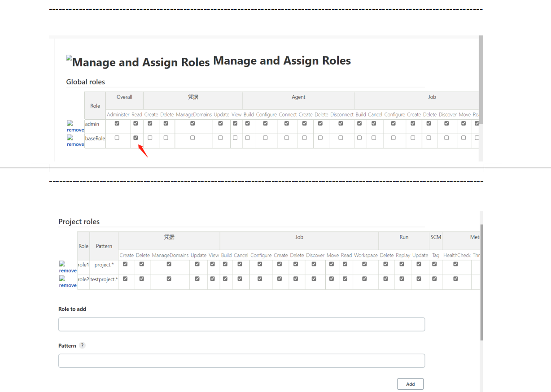Toggle SCM Tag for role1
The height and width of the screenshot is (392, 551).
[434, 264]
